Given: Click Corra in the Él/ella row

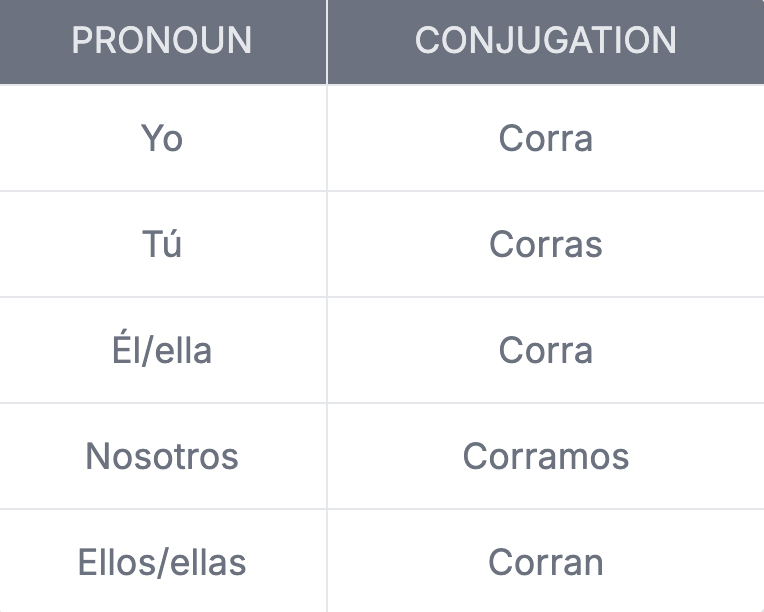Looking at the screenshot, I should [x=546, y=350].
